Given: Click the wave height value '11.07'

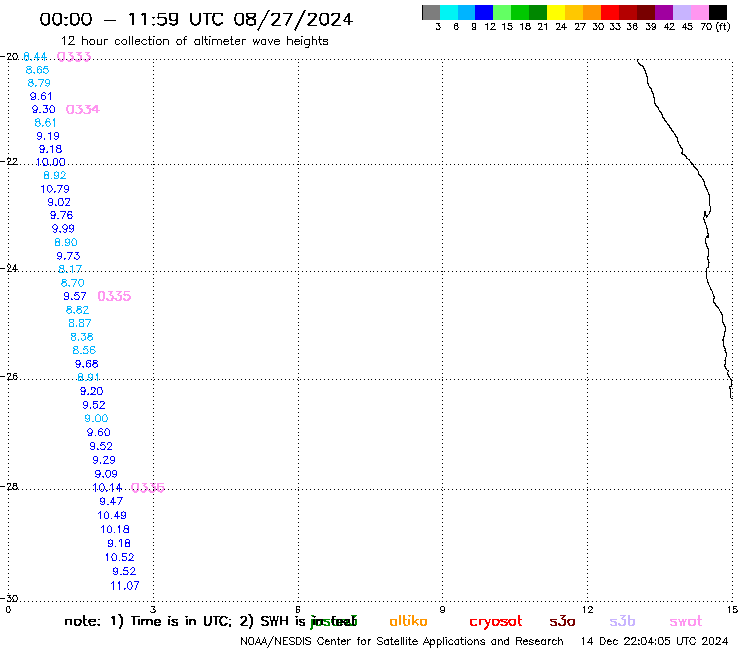Looking at the screenshot, I should [125, 586].
